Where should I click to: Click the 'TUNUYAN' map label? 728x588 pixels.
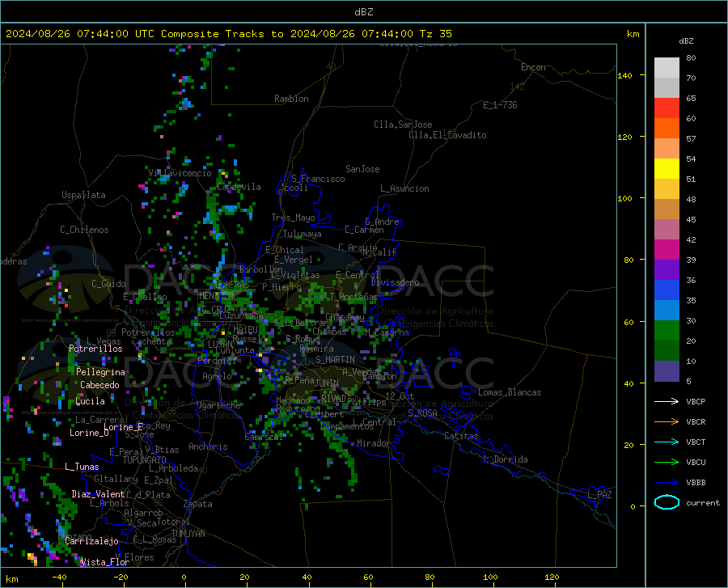(188, 534)
